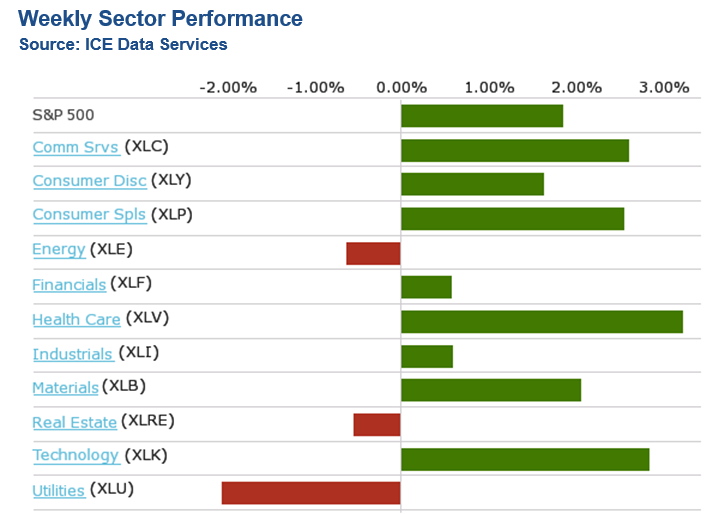Open the Comm Srvs sector link

click(x=75, y=148)
